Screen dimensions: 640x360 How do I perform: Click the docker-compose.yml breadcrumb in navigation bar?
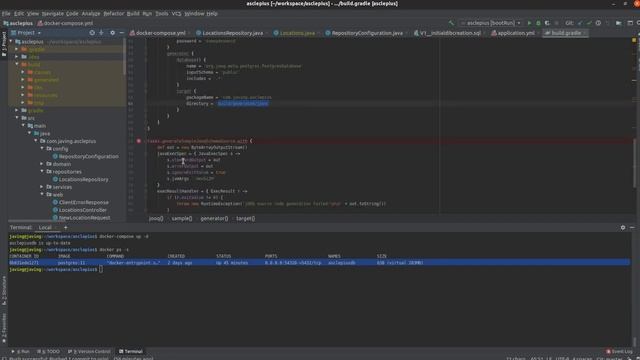click(x=65, y=23)
